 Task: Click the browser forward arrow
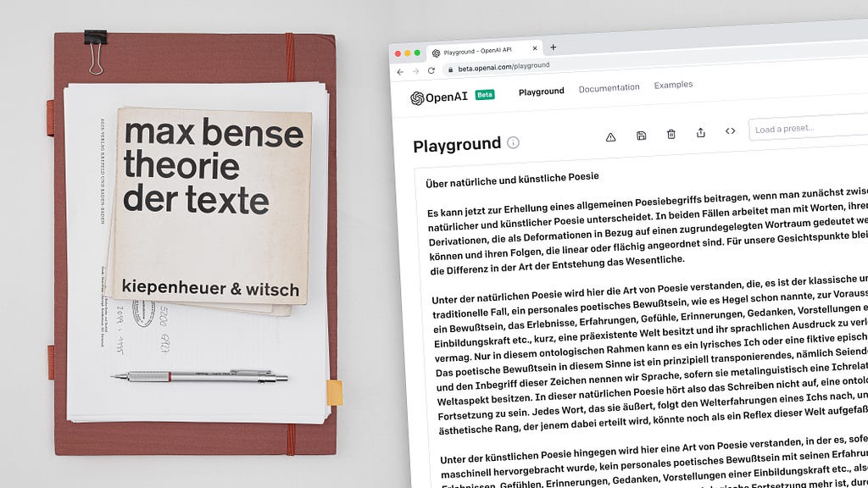[415, 71]
